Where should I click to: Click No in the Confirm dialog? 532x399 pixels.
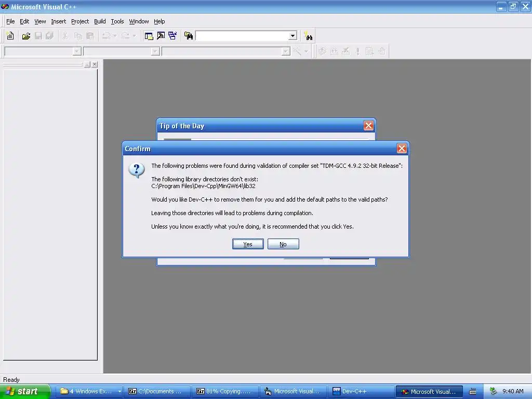[x=283, y=244]
